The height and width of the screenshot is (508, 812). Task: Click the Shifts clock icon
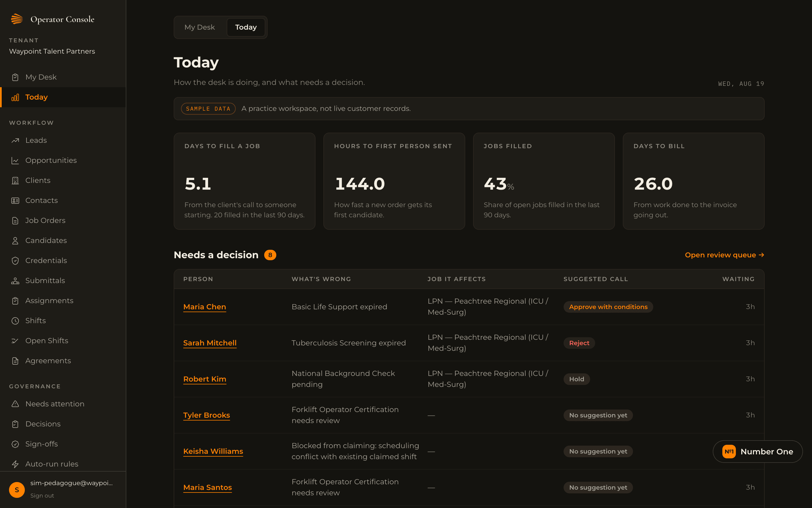(15, 321)
